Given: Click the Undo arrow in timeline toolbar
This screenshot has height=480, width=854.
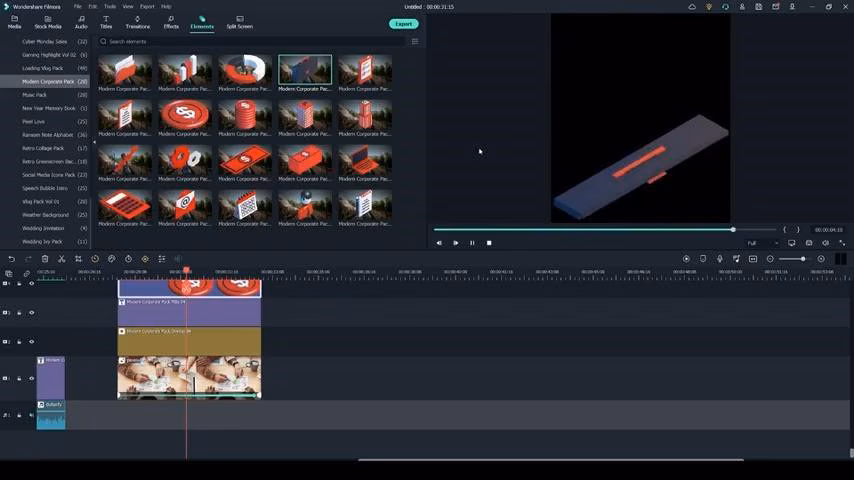Looking at the screenshot, I should 11,259.
